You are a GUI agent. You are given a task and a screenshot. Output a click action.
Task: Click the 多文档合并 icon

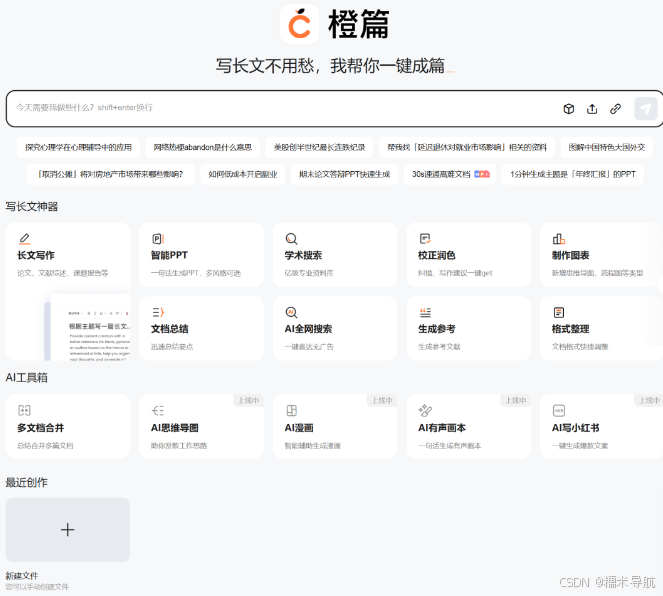pyautogui.click(x=24, y=410)
